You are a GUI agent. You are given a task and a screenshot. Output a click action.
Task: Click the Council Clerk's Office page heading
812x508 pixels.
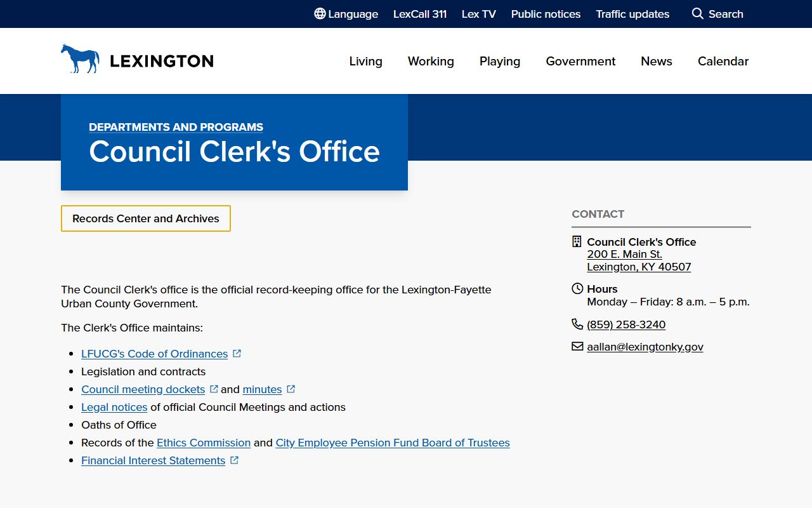(x=234, y=152)
